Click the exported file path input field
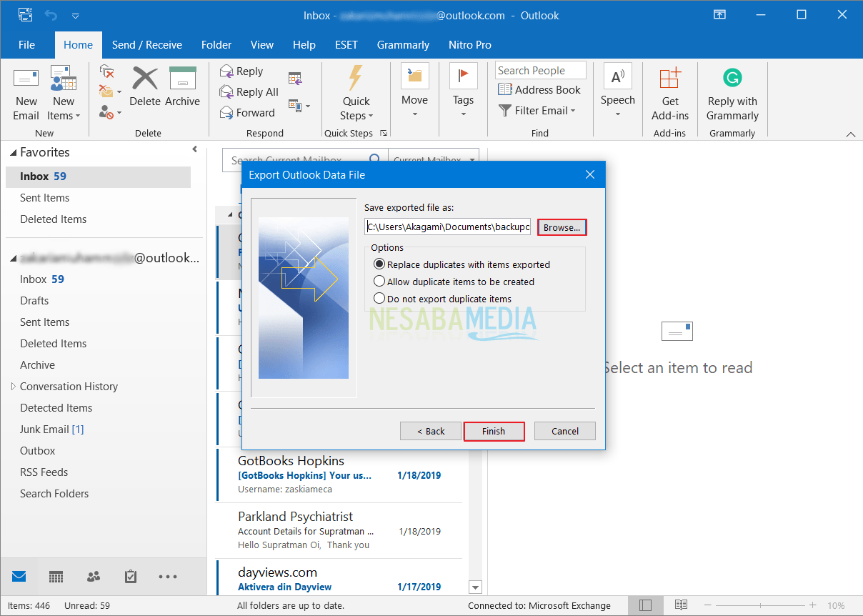The image size is (863, 616). point(447,226)
